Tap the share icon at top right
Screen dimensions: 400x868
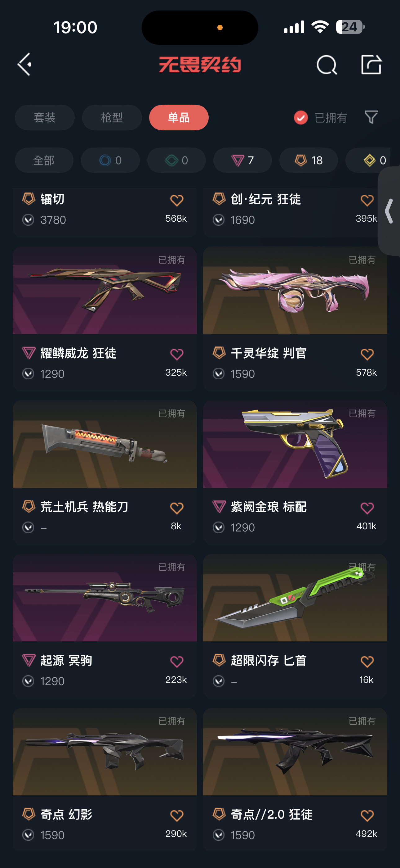pyautogui.click(x=371, y=64)
